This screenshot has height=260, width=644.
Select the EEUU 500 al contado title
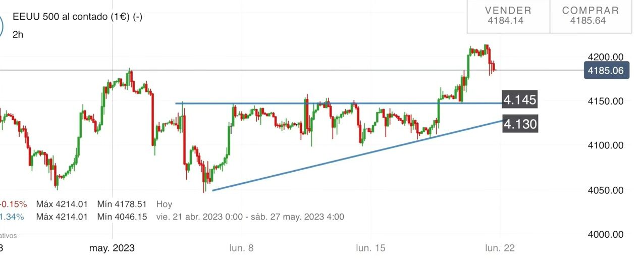[77, 17]
